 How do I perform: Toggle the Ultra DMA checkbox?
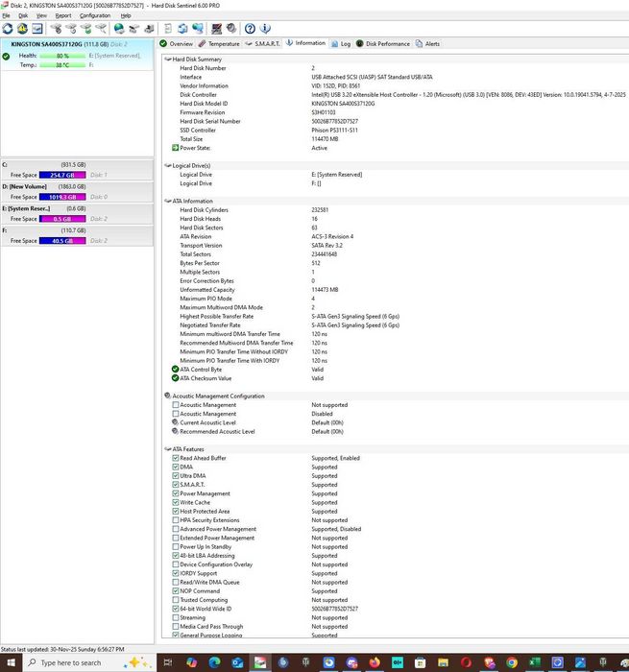pyautogui.click(x=176, y=476)
